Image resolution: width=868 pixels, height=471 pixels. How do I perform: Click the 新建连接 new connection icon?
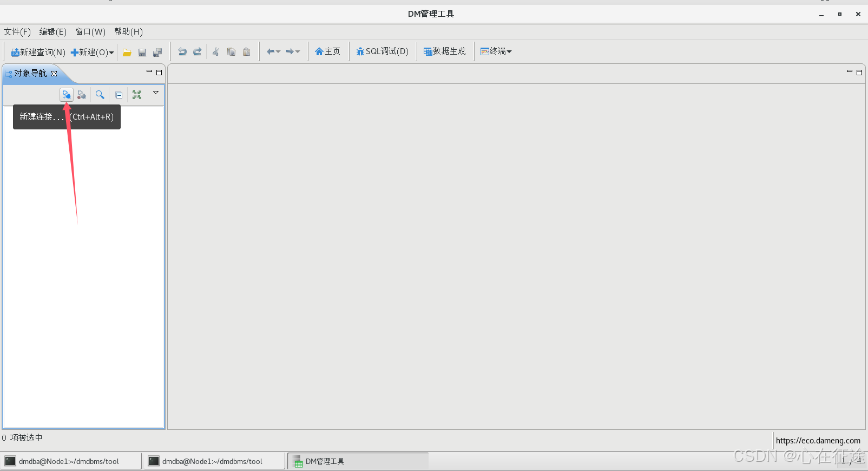coord(67,95)
